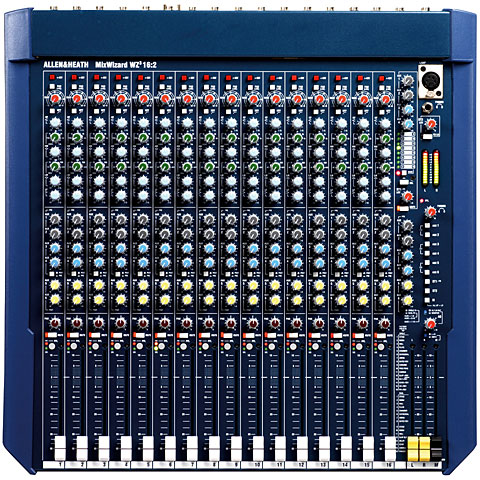Select the yellow L master fader
Image resolution: width=480 pixels, height=480 pixels.
(x=413, y=449)
